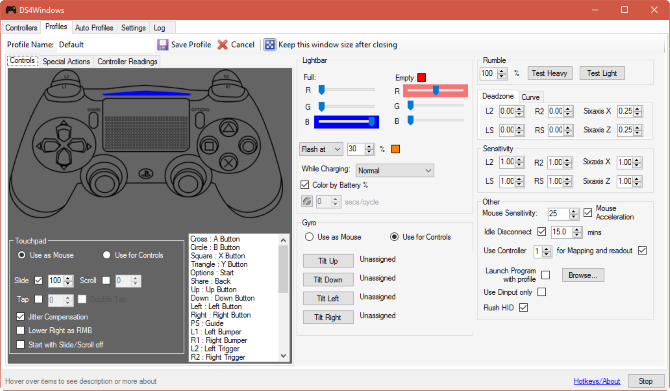Click the Share button on controller image
The width and height of the screenshot is (670, 391).
click(94, 120)
